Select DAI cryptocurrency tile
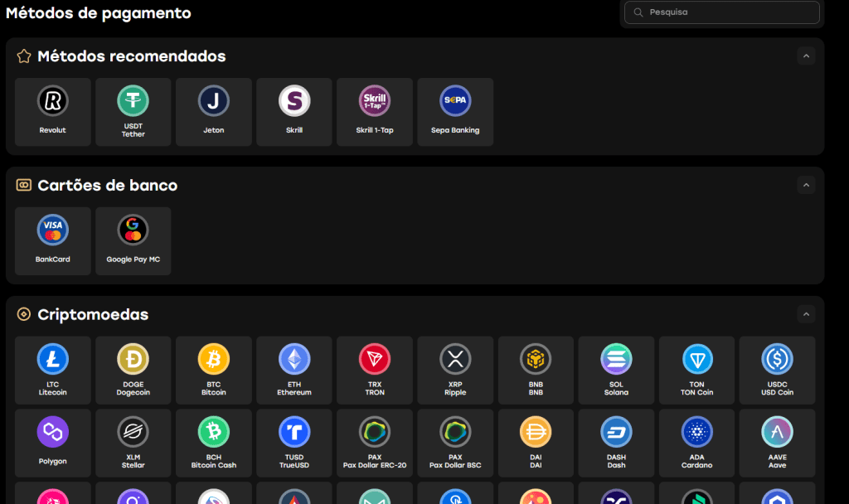The height and width of the screenshot is (504, 849). [x=536, y=443]
